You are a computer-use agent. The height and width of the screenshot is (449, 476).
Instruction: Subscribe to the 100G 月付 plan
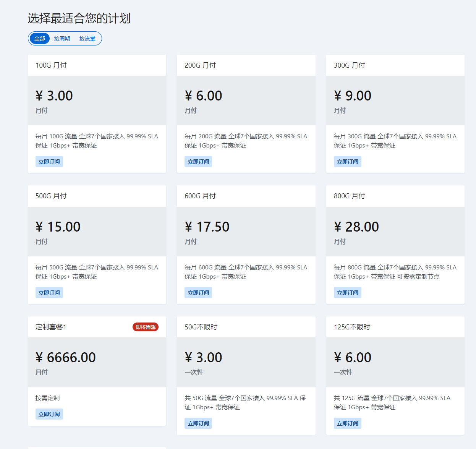coord(49,162)
